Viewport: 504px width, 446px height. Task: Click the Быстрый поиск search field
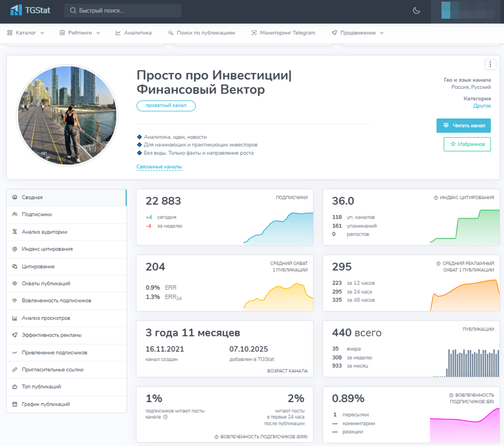123,10
